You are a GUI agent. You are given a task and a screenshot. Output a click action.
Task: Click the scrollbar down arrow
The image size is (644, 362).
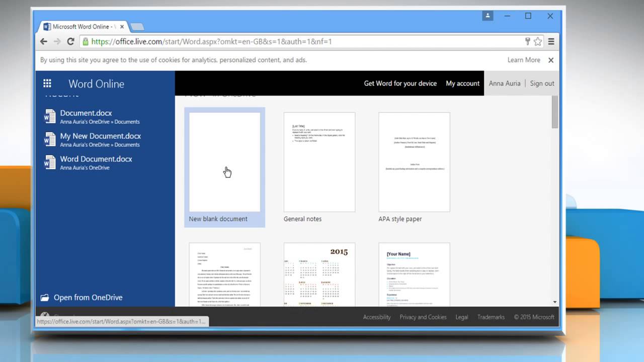[555, 302]
